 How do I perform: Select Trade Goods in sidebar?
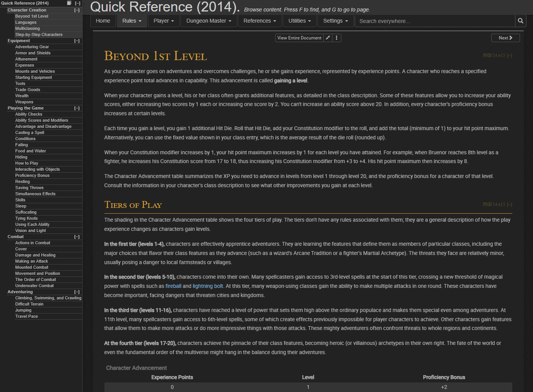[49, 90]
